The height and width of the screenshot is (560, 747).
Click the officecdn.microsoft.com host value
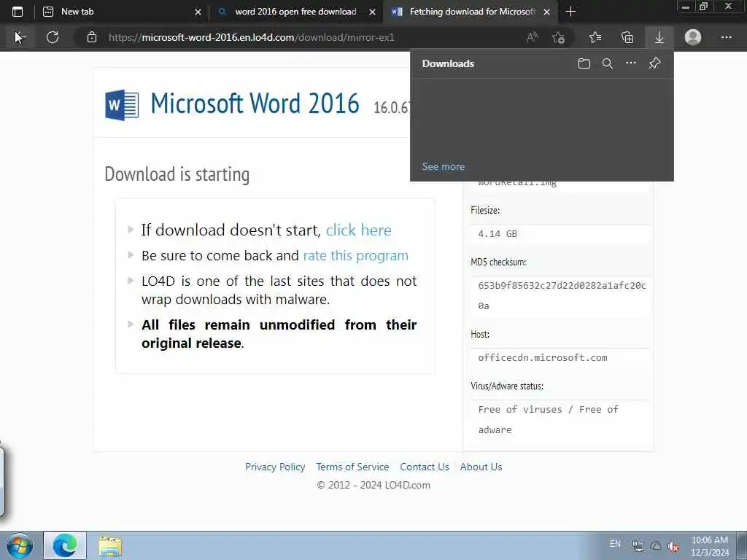click(543, 357)
